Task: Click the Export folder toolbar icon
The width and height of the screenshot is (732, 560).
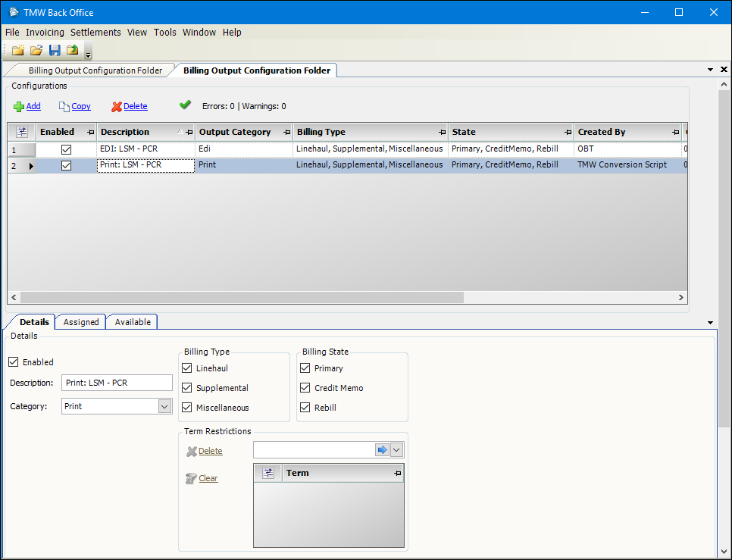Action: 71,50
